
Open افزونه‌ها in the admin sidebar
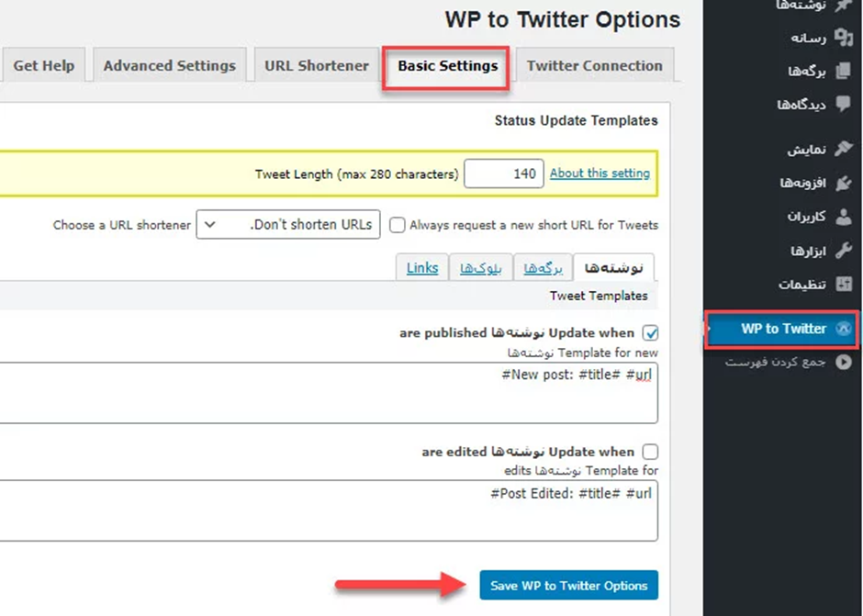[803, 183]
